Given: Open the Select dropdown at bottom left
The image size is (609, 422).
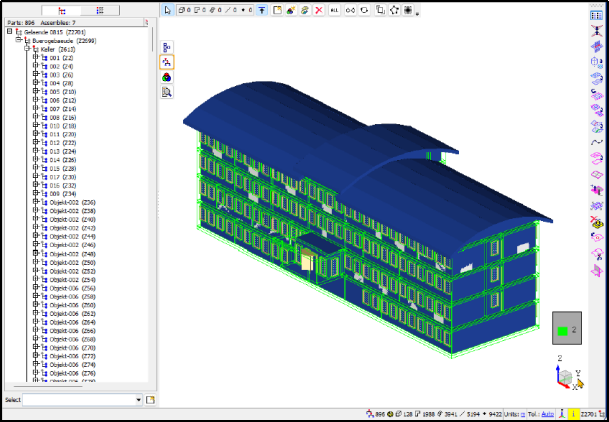Looking at the screenshot, I should click(138, 400).
